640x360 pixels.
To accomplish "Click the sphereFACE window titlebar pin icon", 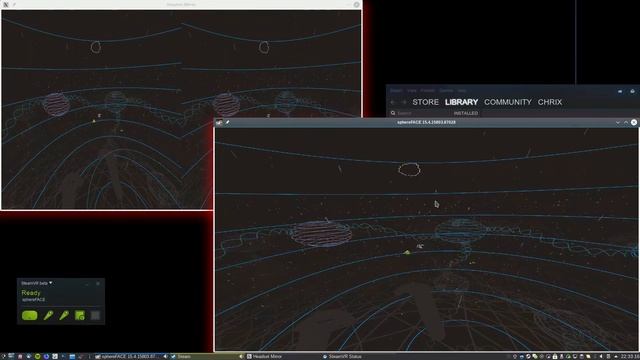I will click(x=227, y=122).
